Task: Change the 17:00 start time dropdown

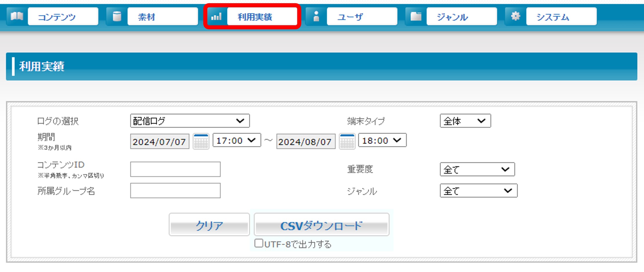Action: tap(237, 140)
